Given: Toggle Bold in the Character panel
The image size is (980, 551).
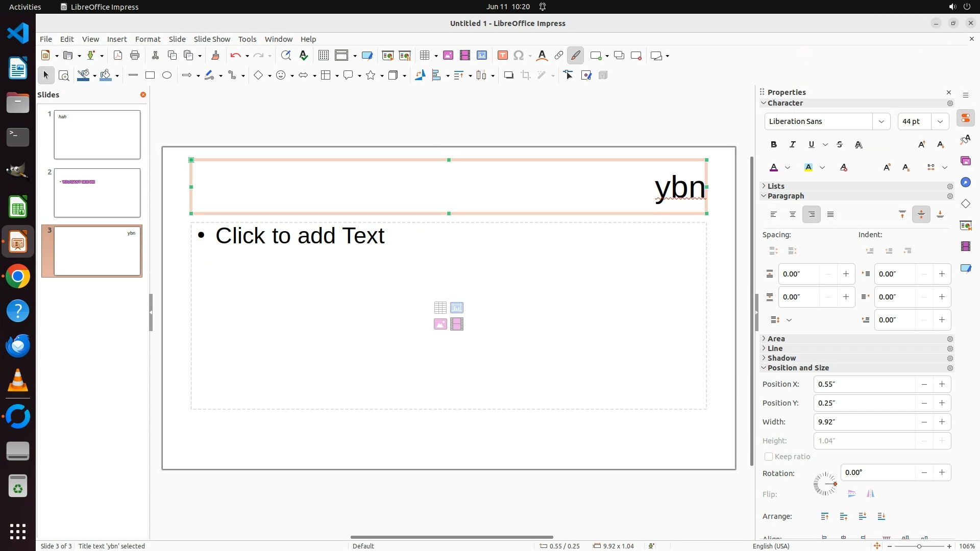Looking at the screenshot, I should click(x=773, y=145).
